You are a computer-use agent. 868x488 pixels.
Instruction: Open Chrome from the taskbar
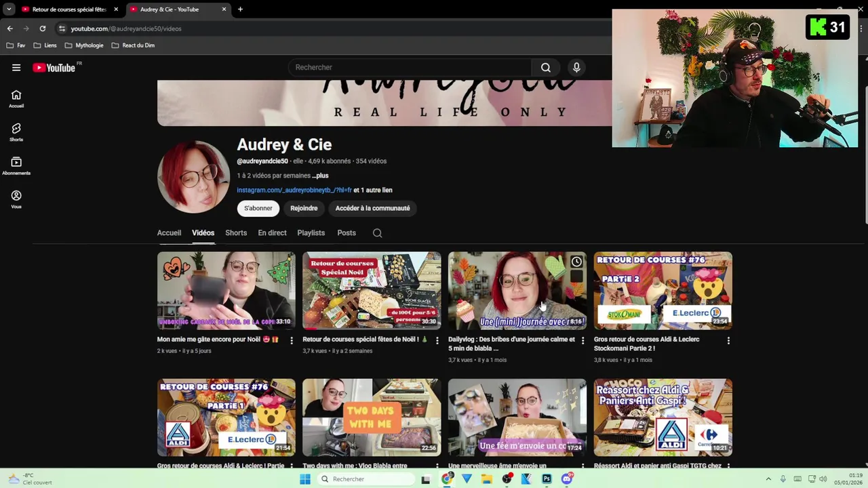(x=447, y=479)
